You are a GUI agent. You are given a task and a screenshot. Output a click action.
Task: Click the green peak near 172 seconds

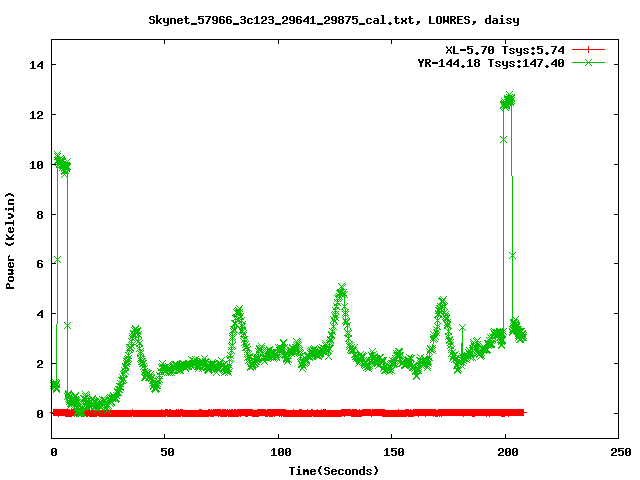coord(442,303)
